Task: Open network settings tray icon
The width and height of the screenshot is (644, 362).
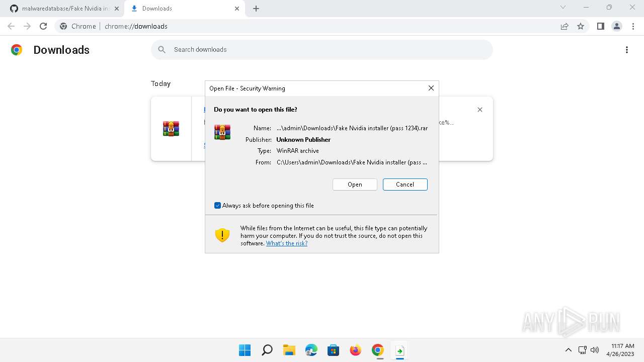Action: pyautogui.click(x=582, y=350)
